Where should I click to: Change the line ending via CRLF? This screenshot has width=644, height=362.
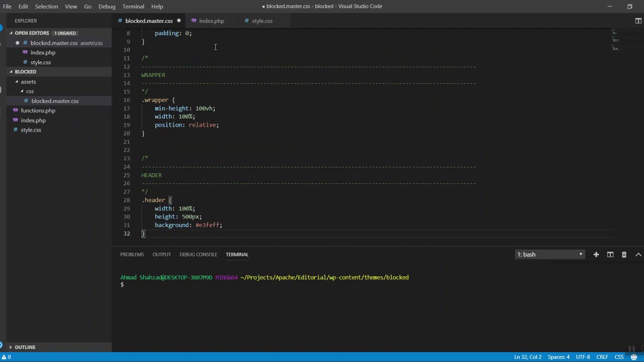tap(602, 357)
